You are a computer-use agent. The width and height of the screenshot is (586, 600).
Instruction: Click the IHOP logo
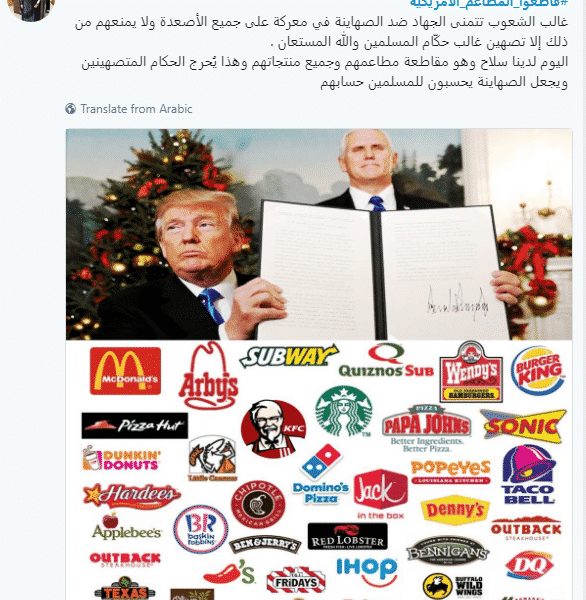367,571
